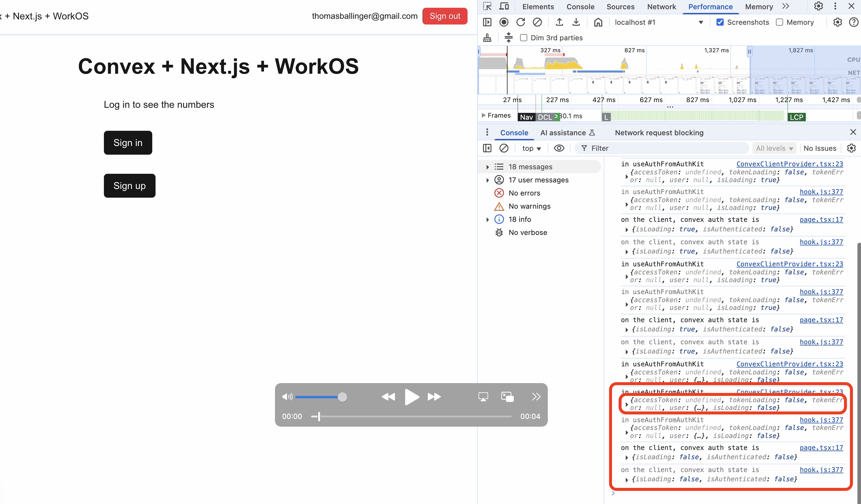Open the All levels dropdown
This screenshot has width=861, height=504.
(x=774, y=148)
